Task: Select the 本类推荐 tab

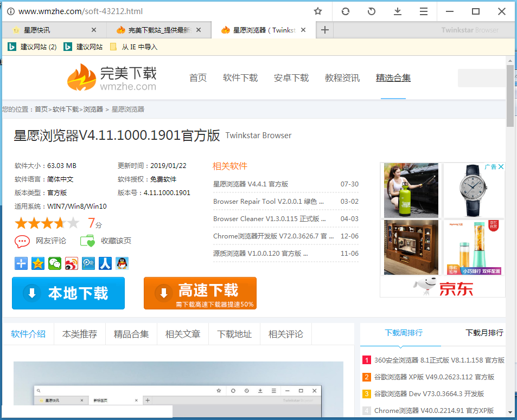Action: coord(79,334)
